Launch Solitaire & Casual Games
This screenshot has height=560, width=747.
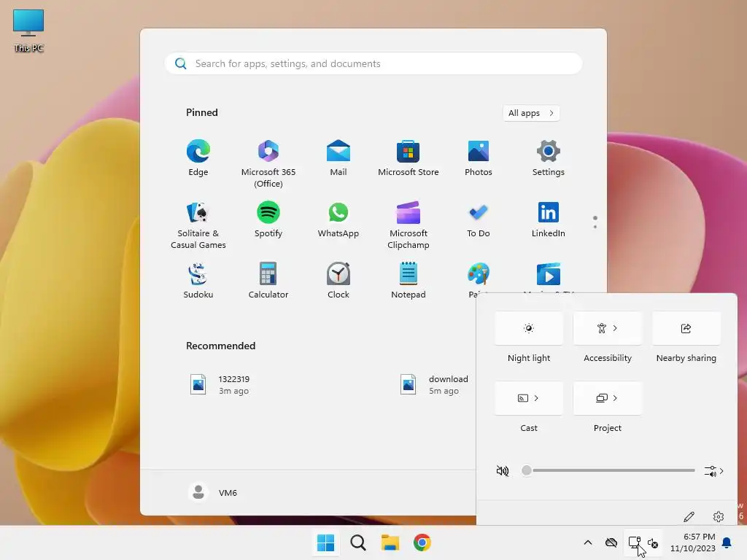click(198, 225)
